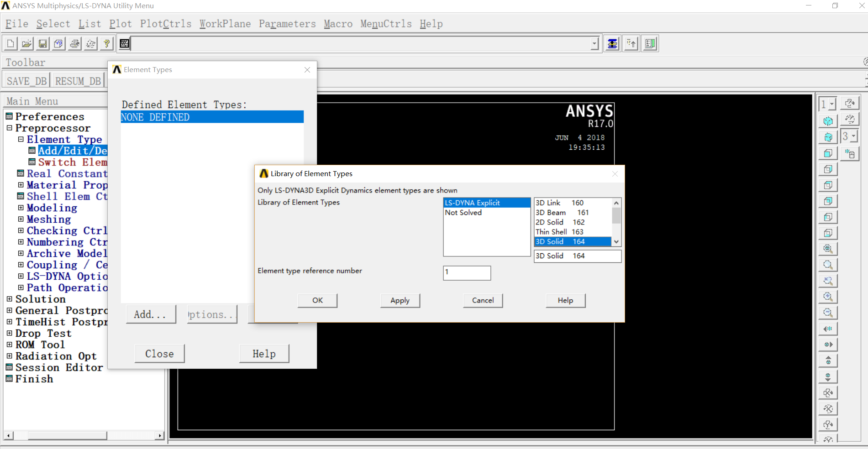Open Pan-Zoom-Rotate via the fourth standard toolbar icon

click(58, 44)
